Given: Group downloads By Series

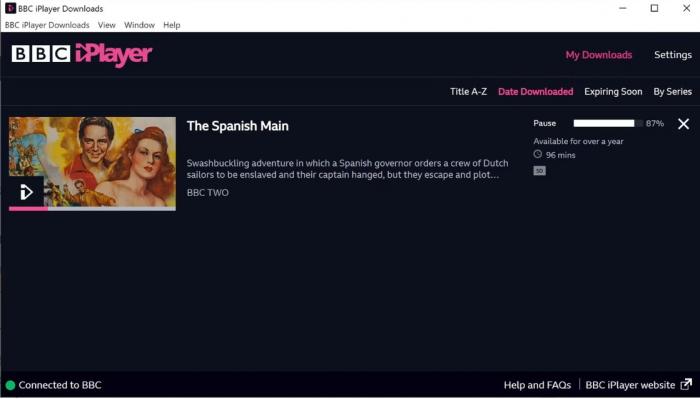Looking at the screenshot, I should [672, 91].
